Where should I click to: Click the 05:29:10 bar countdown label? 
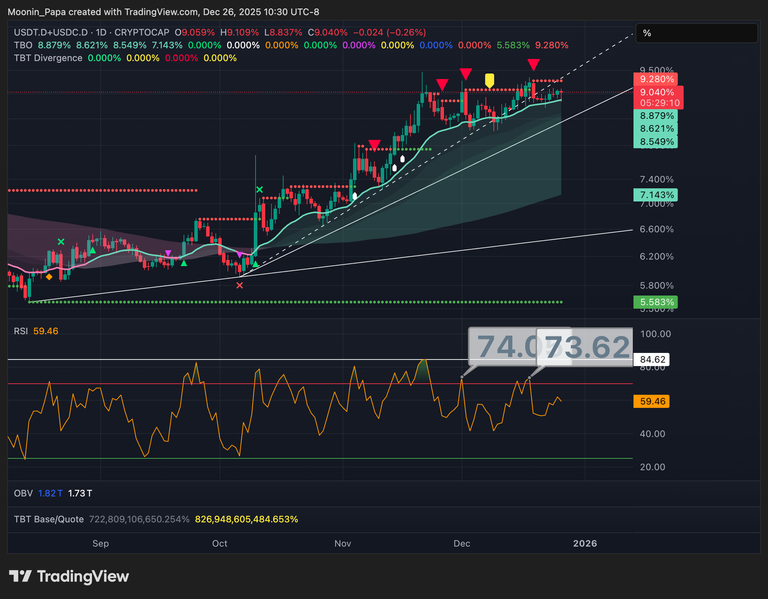(x=656, y=102)
